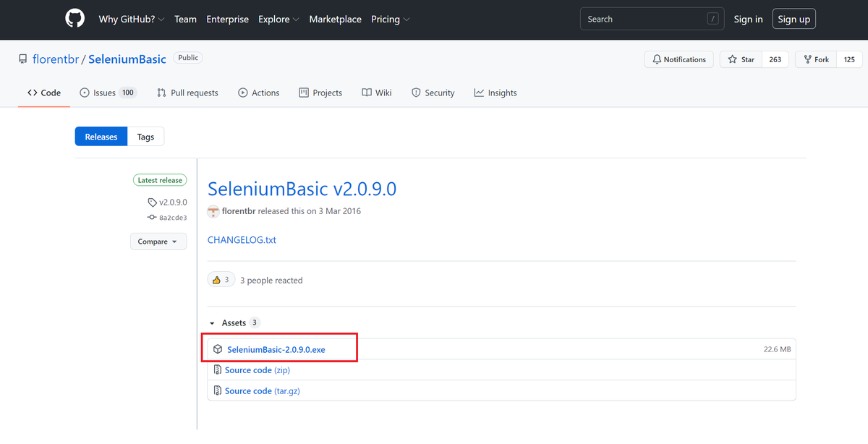Download Source code (zip)
868x444 pixels.
pyautogui.click(x=258, y=370)
